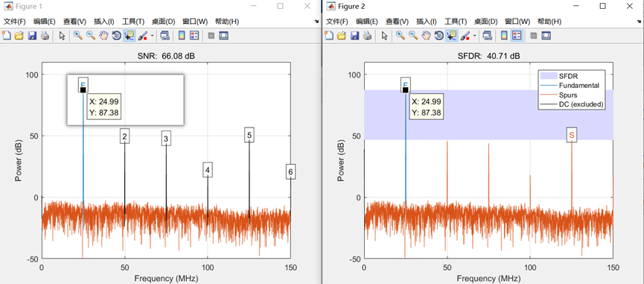This screenshot has width=644, height=284.
Task: Click data tip X: 24.99 box in Figure 1
Action: (x=104, y=107)
